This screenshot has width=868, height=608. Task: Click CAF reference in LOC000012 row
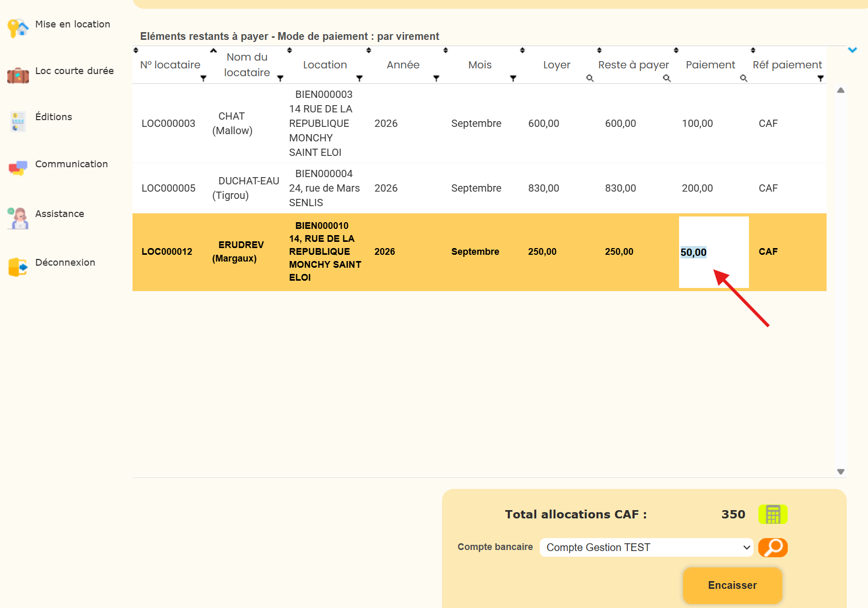[768, 252]
